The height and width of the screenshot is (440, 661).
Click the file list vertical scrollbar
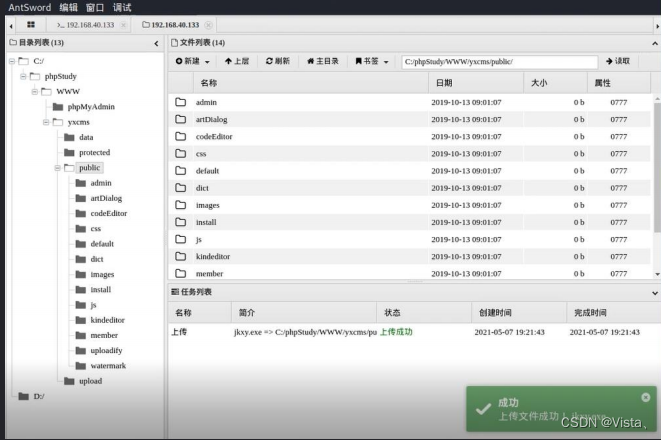pyautogui.click(x=657, y=167)
